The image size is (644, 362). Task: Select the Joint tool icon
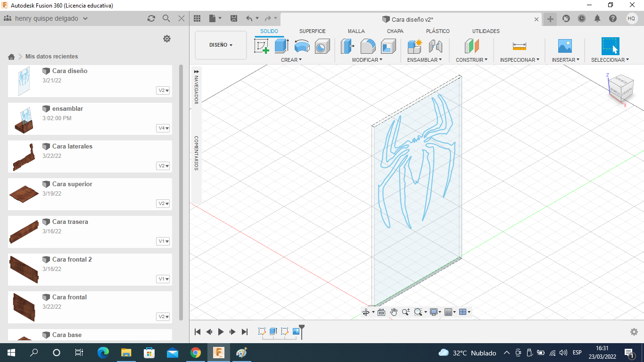(435, 46)
